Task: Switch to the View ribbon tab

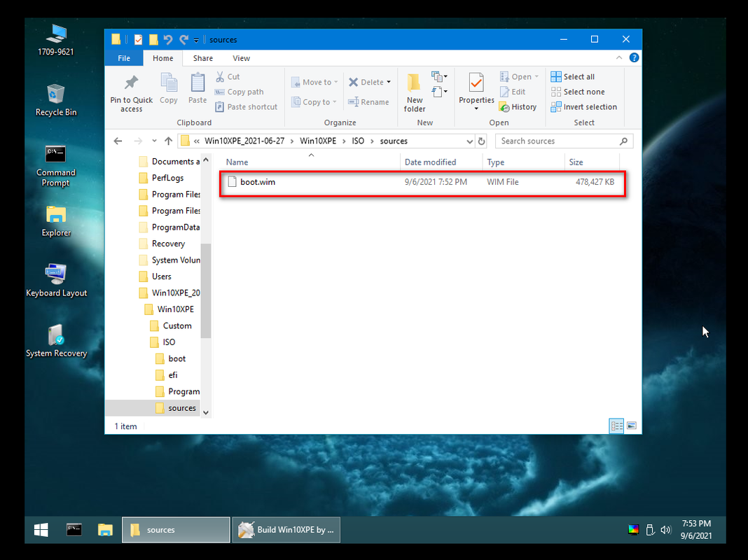Action: 241,58
